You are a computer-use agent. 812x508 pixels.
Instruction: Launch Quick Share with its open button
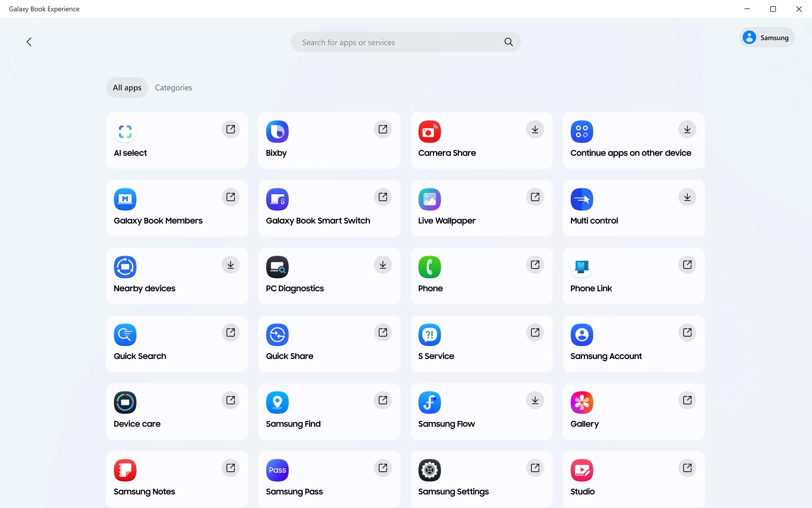click(383, 332)
